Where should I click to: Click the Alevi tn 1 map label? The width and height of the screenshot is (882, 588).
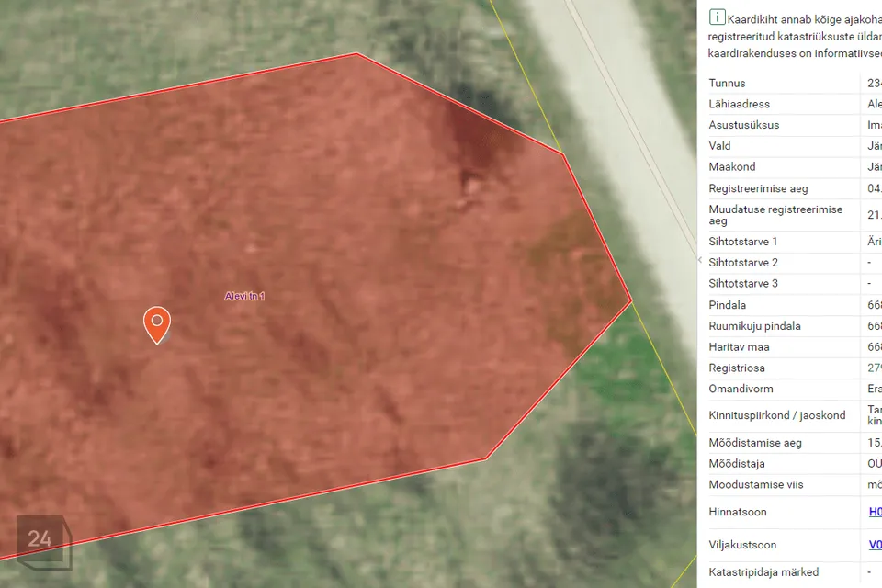[x=244, y=297]
